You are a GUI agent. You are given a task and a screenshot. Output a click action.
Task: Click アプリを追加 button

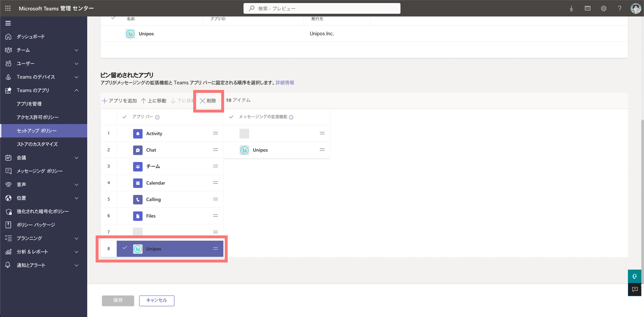[119, 101]
